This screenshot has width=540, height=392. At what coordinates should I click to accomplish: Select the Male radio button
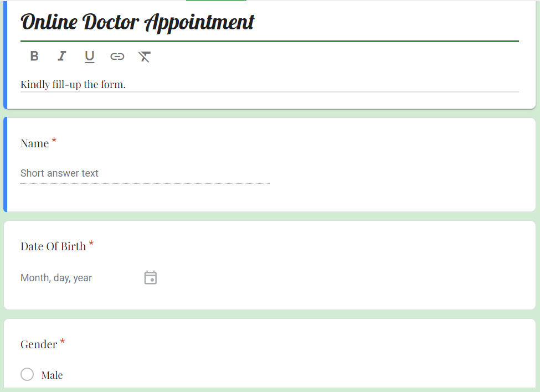coord(27,375)
